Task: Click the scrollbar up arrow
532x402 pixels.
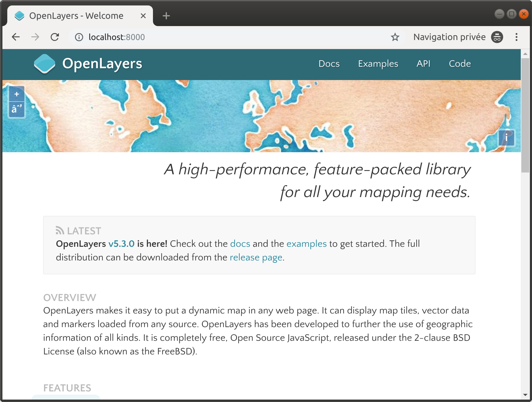Action: tap(525, 54)
